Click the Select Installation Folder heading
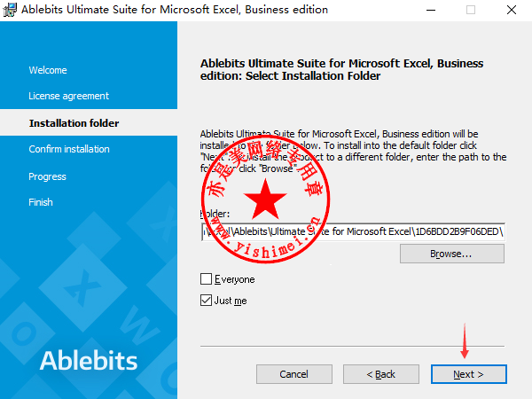 coord(341,69)
